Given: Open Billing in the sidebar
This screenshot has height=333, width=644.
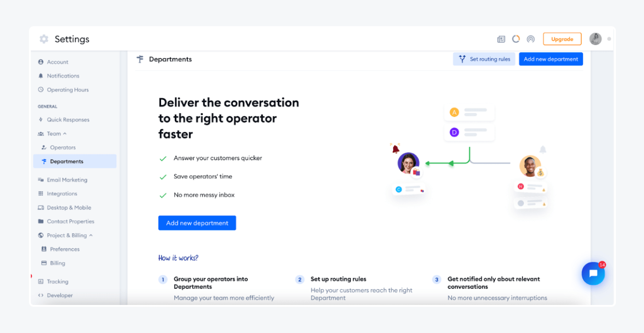Looking at the screenshot, I should 57,263.
